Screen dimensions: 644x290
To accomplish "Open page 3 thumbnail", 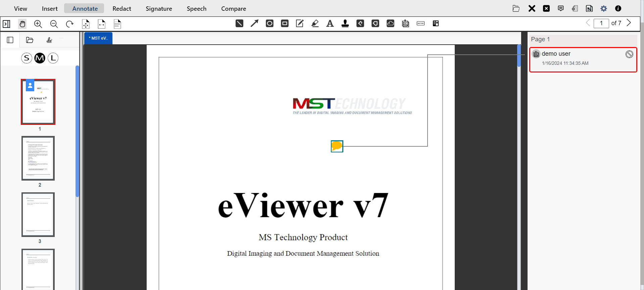I will [38, 214].
